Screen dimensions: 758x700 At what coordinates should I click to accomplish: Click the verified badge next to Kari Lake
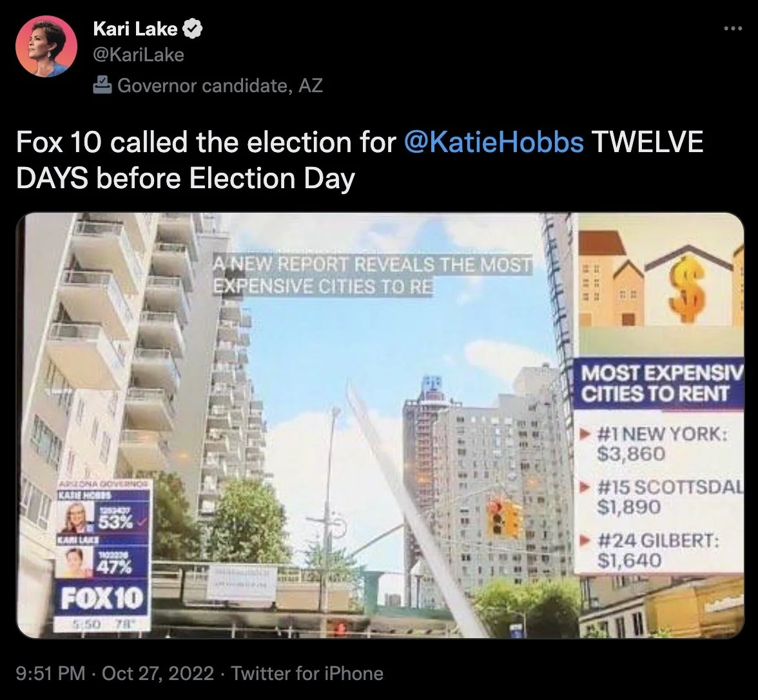(193, 29)
